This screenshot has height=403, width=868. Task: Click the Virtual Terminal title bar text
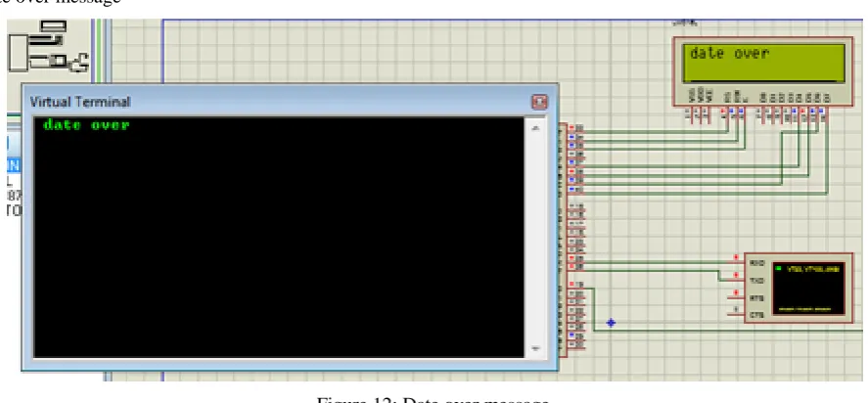(79, 102)
